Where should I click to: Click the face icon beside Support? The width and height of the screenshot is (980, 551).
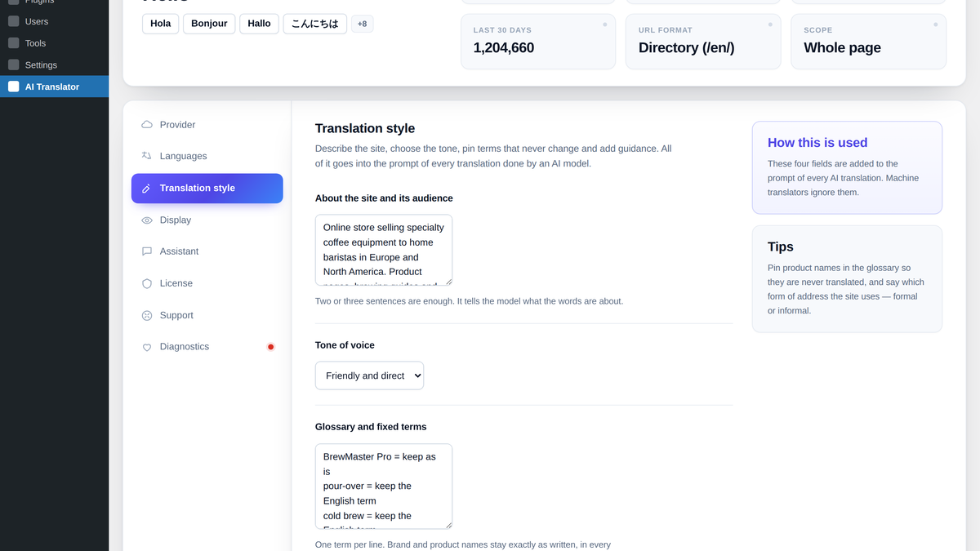[x=147, y=315]
